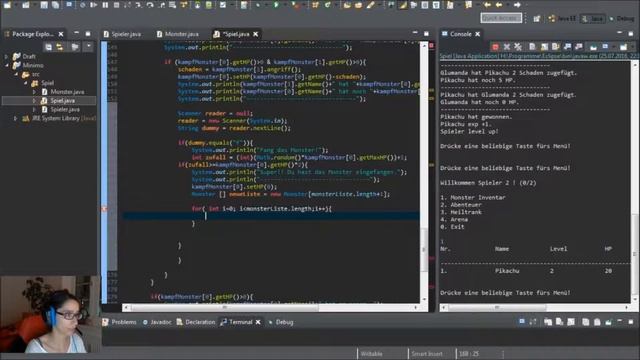The height and width of the screenshot is (360, 640).
Task: Minimize the Console view
Action: point(620,33)
